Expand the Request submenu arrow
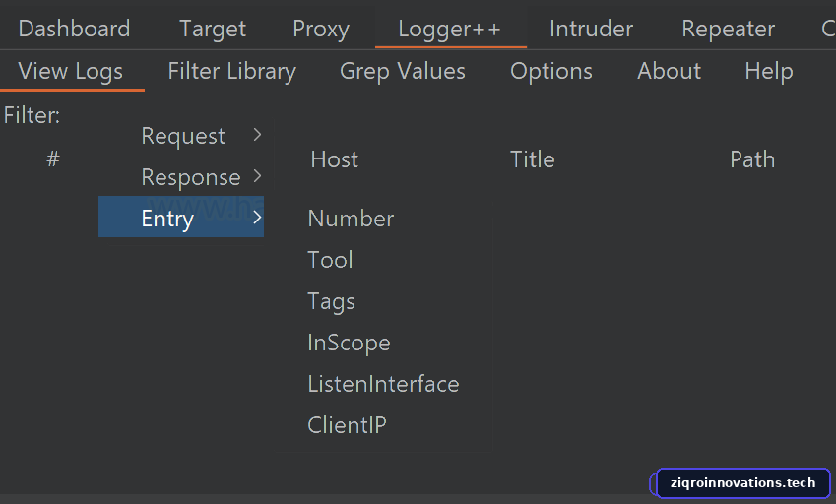Viewport: 836px width, 504px height. 257,135
